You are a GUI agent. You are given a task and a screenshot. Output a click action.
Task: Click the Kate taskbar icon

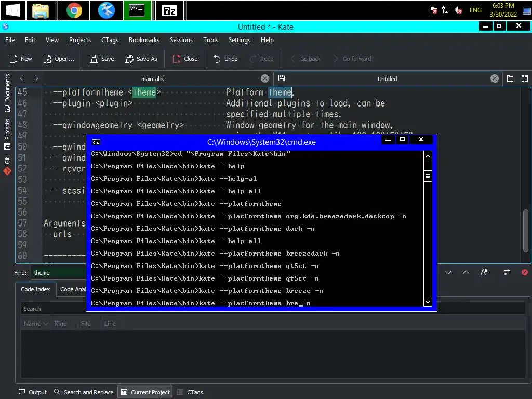(106, 10)
